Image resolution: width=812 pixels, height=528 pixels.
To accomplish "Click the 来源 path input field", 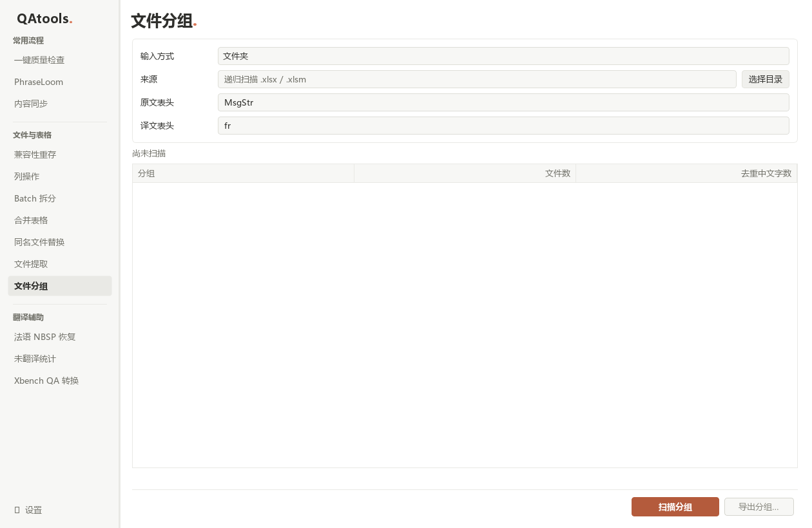I will pyautogui.click(x=477, y=79).
